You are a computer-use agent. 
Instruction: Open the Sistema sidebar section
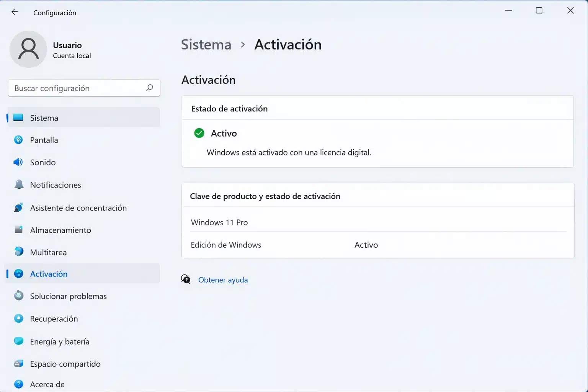tap(83, 118)
